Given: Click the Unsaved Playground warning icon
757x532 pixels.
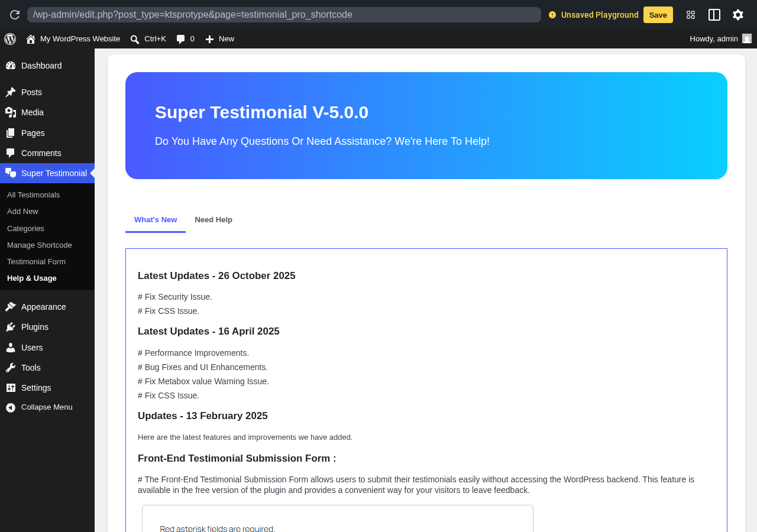Looking at the screenshot, I should click(x=552, y=15).
